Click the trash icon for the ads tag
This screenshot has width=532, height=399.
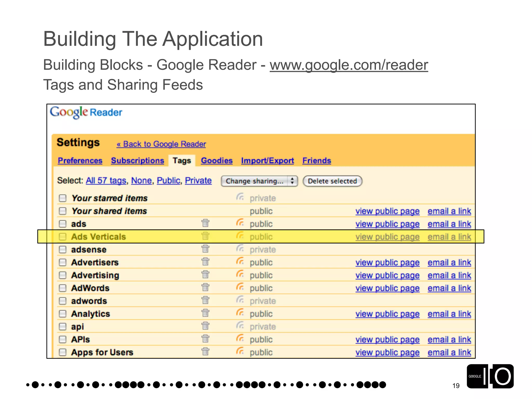205,223
